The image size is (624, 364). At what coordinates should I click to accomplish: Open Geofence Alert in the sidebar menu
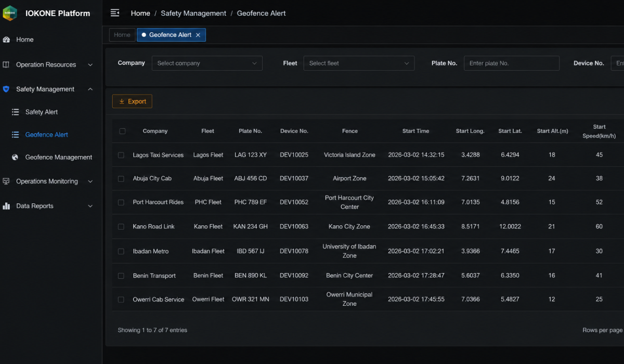tap(47, 135)
